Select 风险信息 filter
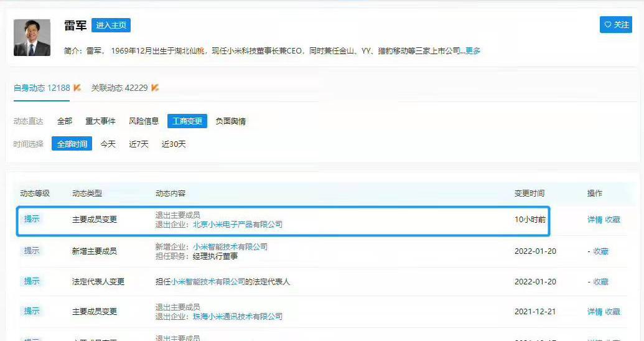This screenshot has width=644, height=341. click(x=144, y=121)
